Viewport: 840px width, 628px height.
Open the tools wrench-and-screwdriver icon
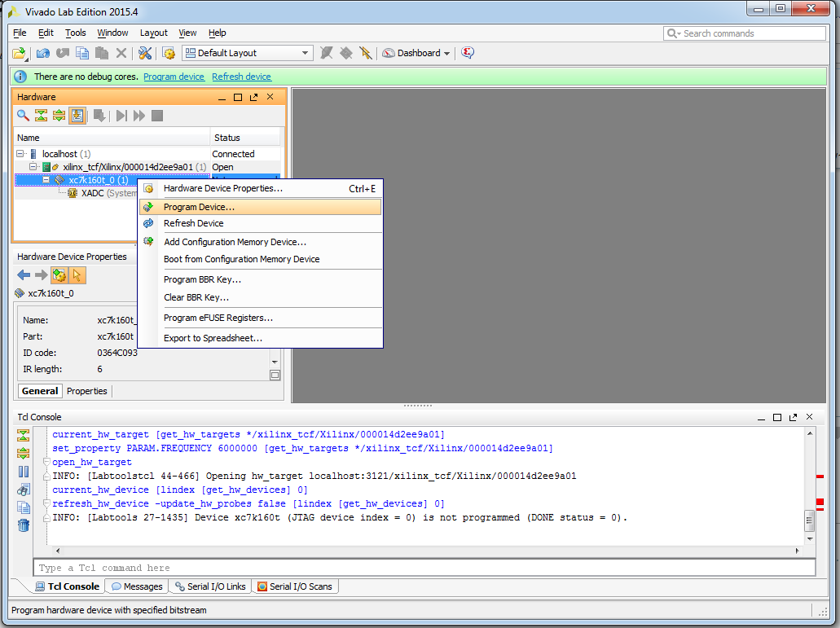pos(145,53)
